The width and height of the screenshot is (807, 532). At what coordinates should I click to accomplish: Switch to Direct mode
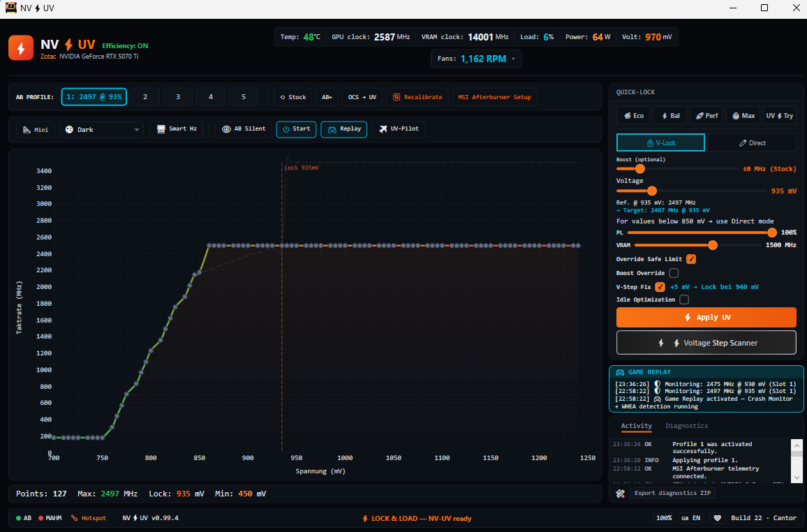click(752, 142)
